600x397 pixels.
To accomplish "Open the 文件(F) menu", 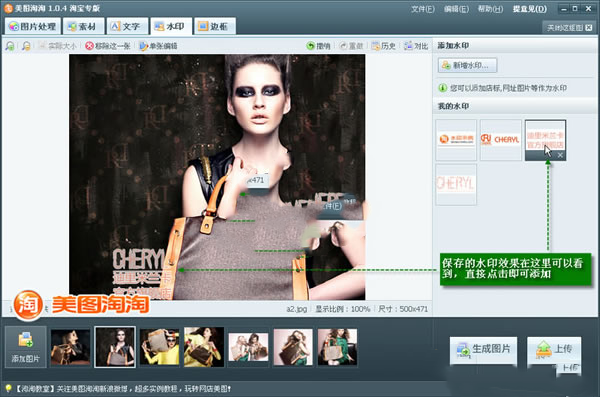I will pos(422,9).
